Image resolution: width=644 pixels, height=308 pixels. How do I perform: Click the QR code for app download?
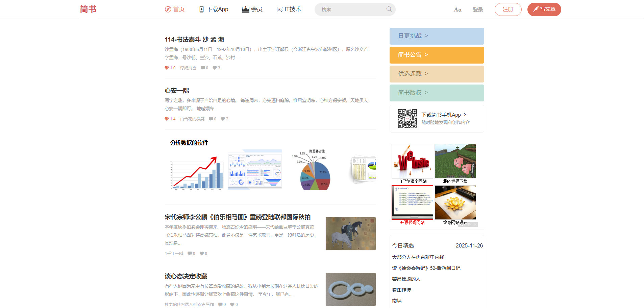point(407,119)
